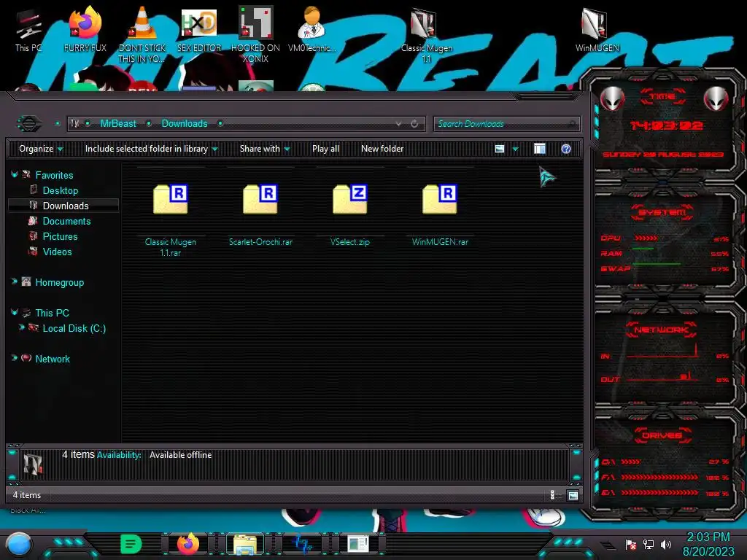
Task: Select Homegroup in navigation pane
Action: 60,282
